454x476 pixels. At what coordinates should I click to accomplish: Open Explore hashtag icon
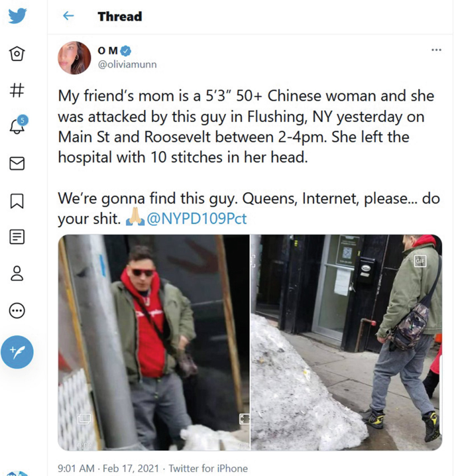coord(17,90)
